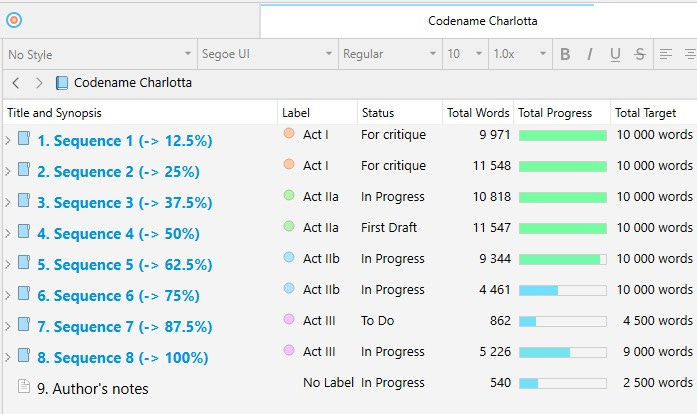Click the orange Act I swatch for Sequence 1
Viewport: 697px width, 414px height.
[289, 133]
